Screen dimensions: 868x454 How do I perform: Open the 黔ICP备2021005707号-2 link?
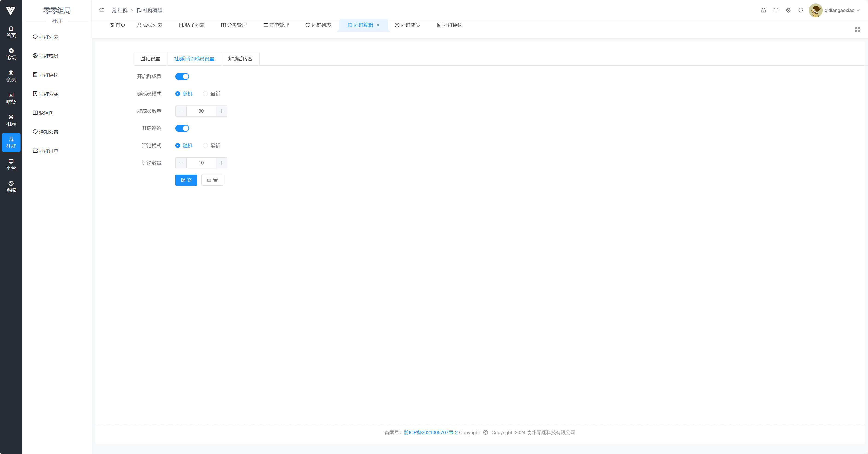430,432
